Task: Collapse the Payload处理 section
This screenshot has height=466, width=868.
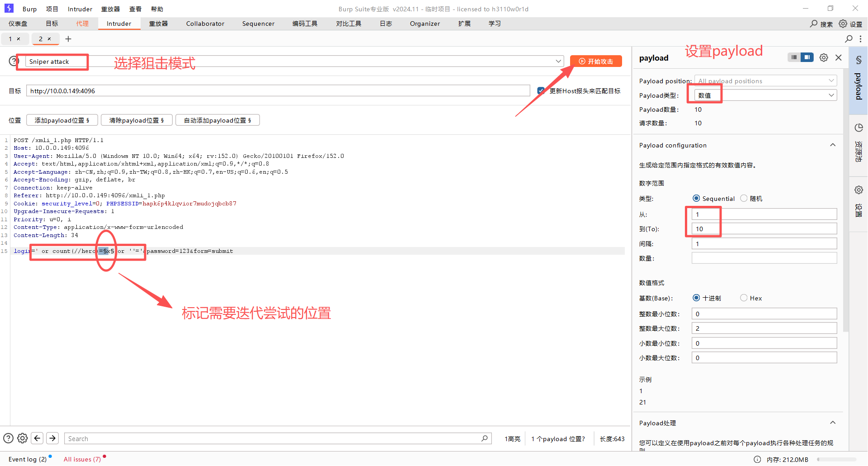Action: coord(833,423)
